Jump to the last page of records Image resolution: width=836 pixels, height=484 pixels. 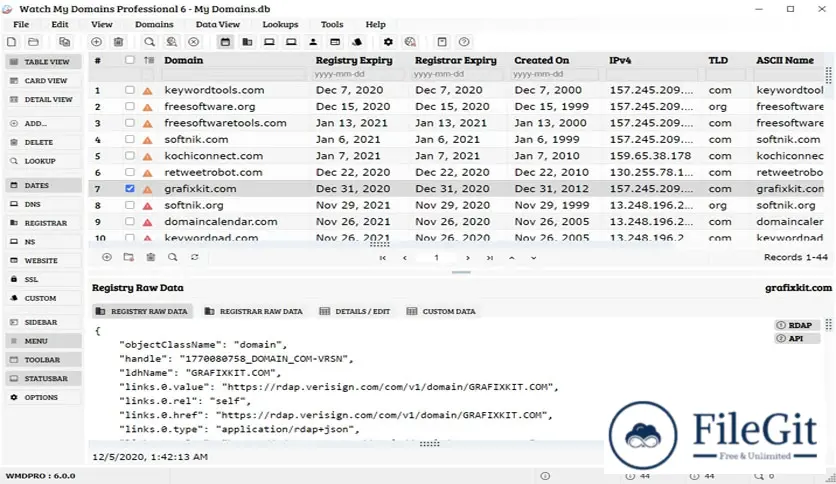pos(489,258)
